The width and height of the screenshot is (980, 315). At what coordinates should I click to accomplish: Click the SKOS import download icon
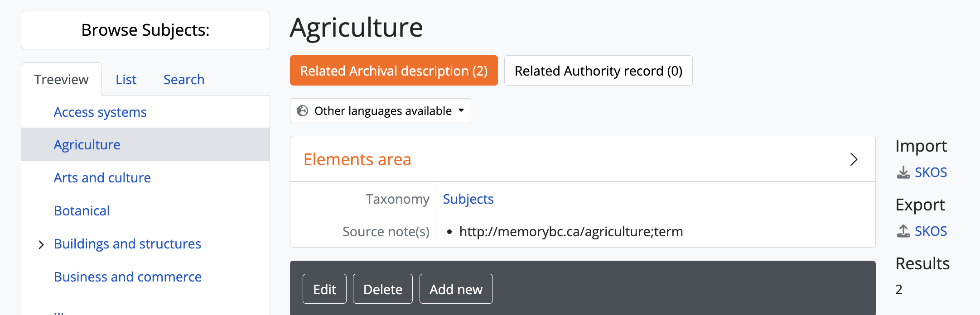pyautogui.click(x=903, y=172)
